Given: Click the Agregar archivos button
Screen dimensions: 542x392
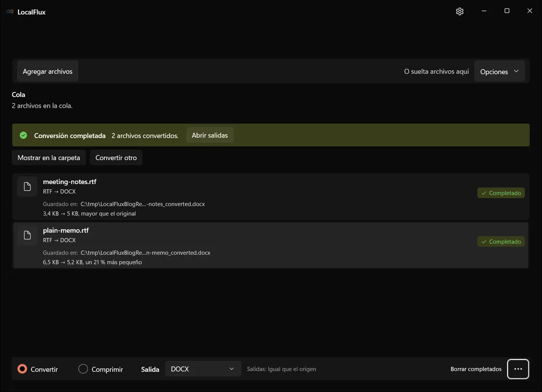Looking at the screenshot, I should 48,72.
